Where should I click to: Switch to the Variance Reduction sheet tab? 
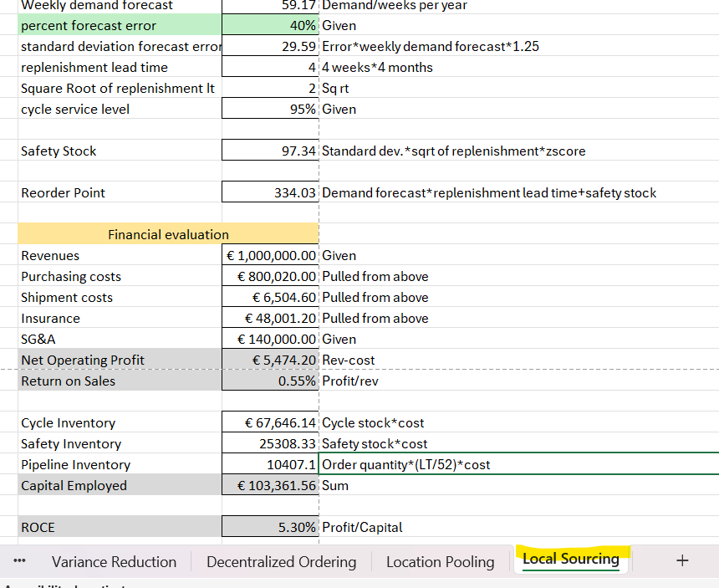pyautogui.click(x=114, y=561)
